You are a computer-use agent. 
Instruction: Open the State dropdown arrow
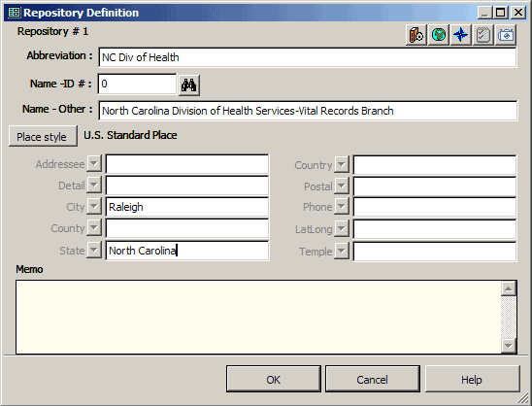click(x=94, y=251)
